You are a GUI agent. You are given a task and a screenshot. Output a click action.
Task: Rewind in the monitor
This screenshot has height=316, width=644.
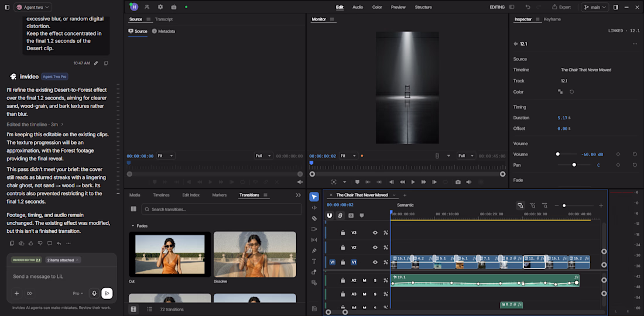(402, 182)
